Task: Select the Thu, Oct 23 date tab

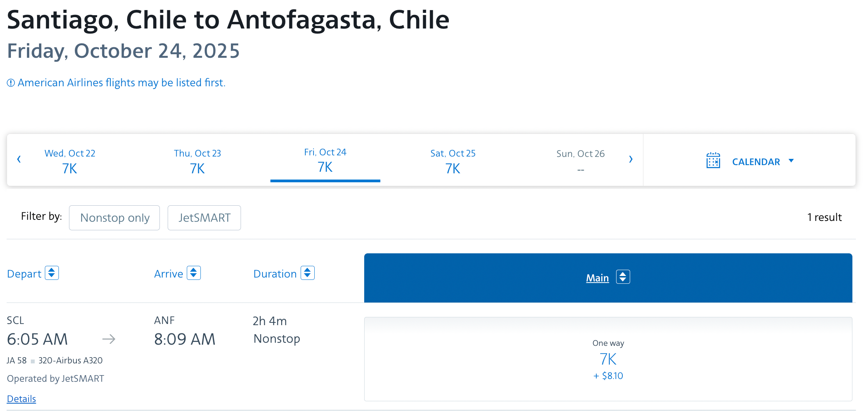Action: (197, 161)
